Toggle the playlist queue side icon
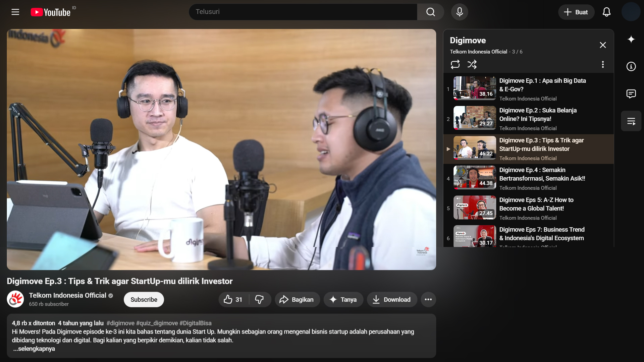 click(x=631, y=121)
